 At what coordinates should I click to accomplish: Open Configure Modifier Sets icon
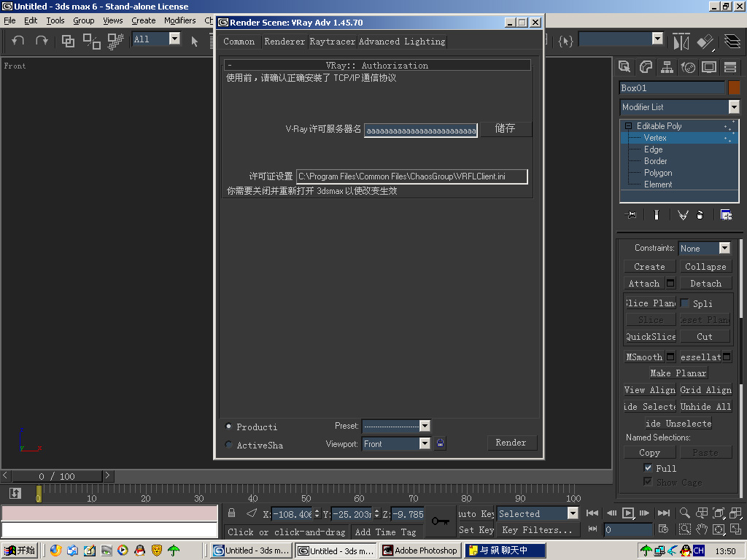726,215
